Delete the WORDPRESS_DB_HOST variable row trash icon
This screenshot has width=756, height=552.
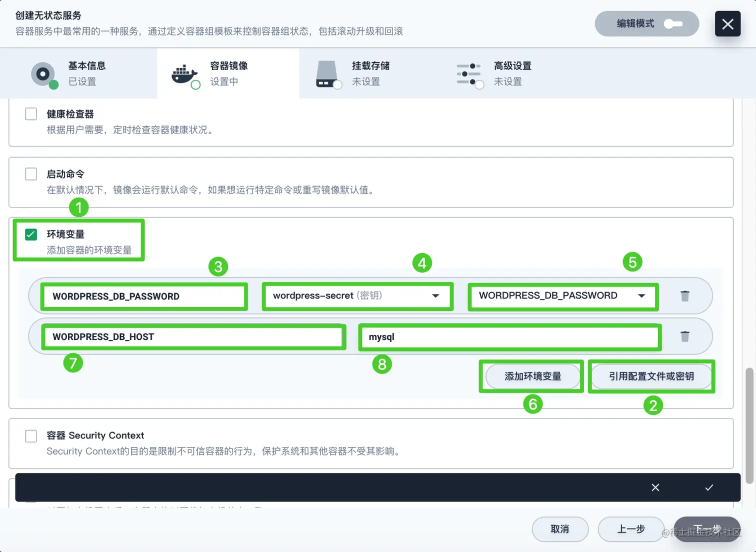(684, 336)
